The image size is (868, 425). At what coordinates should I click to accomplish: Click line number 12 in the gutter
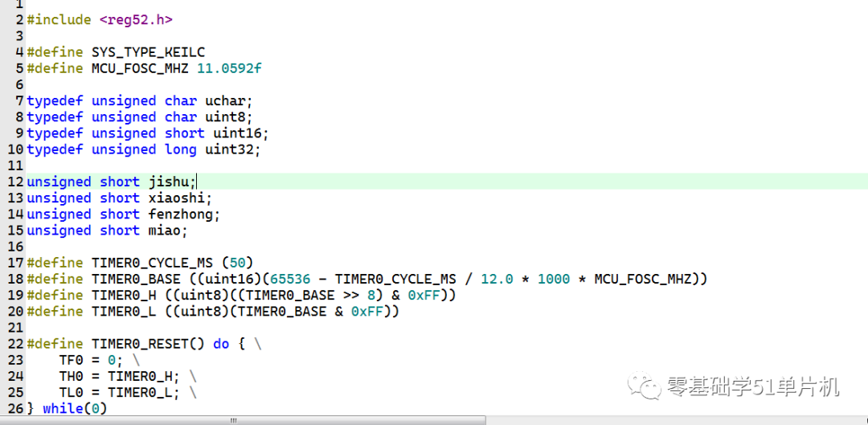[x=17, y=182]
